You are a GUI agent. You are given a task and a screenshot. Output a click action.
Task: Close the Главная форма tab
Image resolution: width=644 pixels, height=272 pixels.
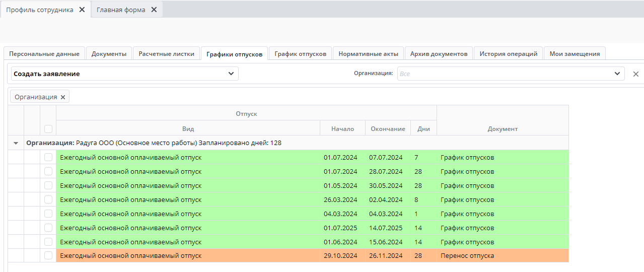(154, 10)
